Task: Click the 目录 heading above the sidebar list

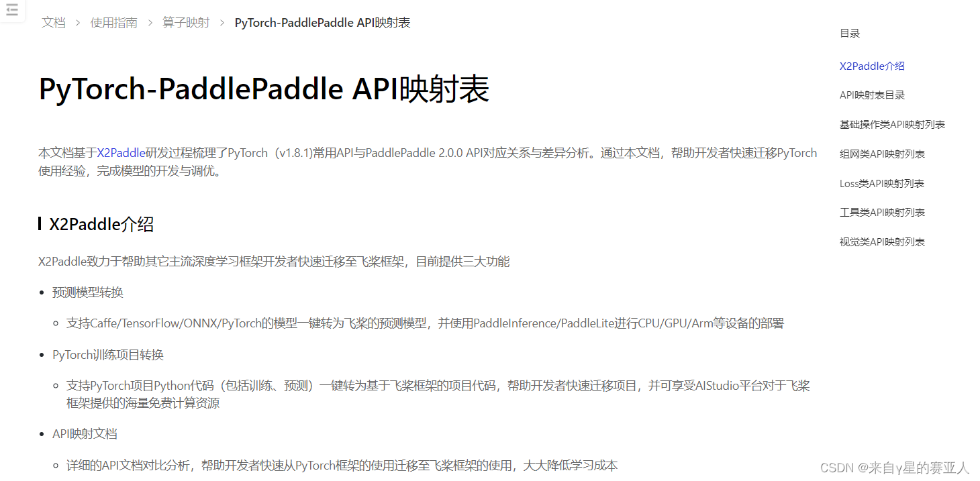Action: 849,33
